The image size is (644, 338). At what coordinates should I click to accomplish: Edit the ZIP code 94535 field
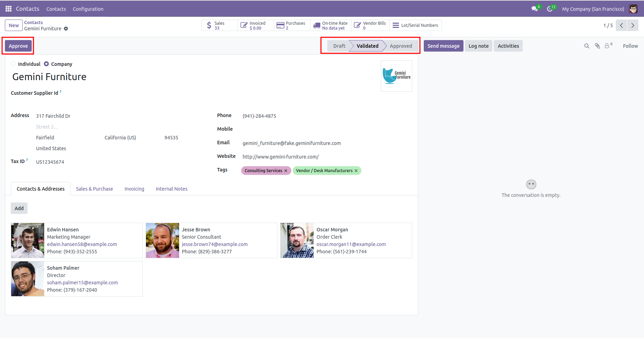coord(171,138)
